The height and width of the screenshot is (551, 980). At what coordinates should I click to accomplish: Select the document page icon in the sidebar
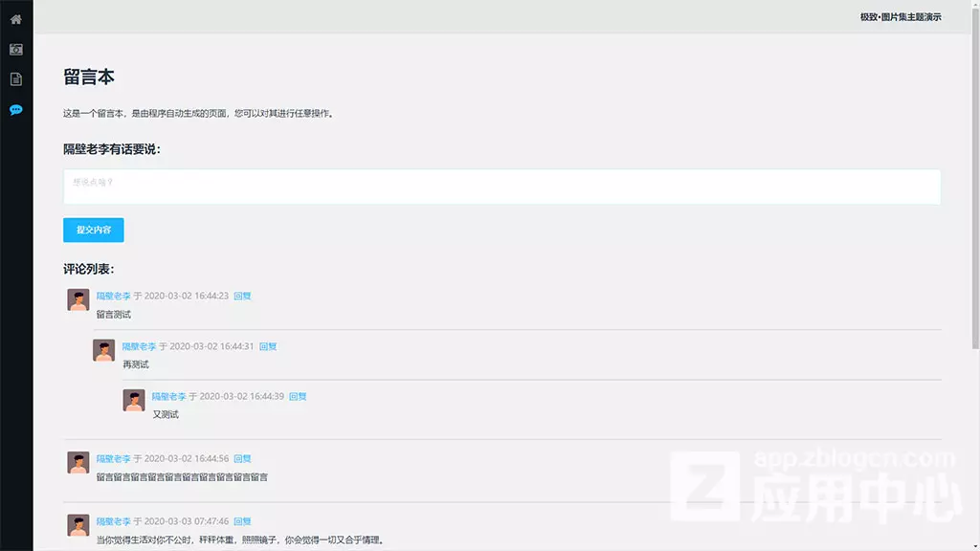(16, 79)
